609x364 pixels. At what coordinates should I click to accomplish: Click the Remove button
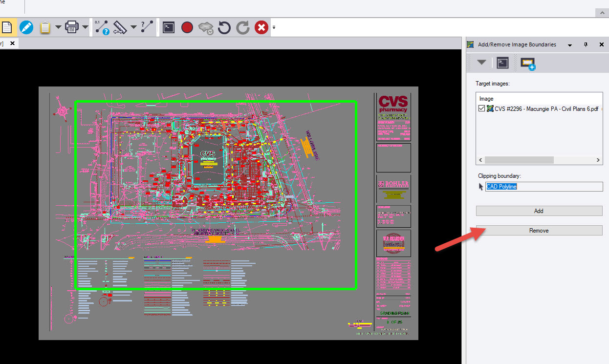click(x=539, y=231)
